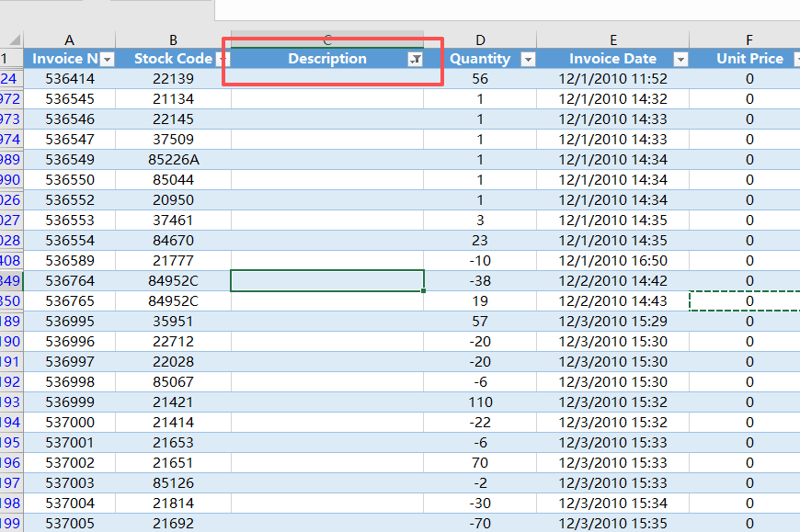The width and height of the screenshot is (800, 532).
Task: Select stock code cell 22139
Action: 173,78
